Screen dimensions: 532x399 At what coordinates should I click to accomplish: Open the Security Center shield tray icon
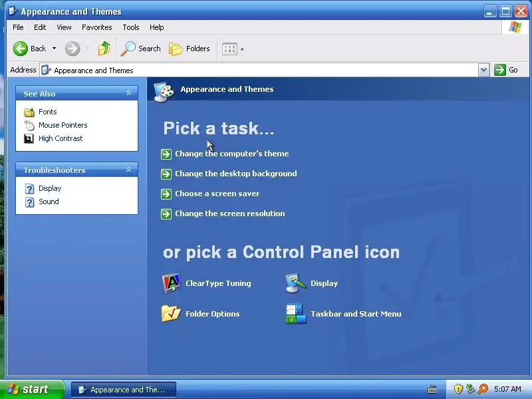tap(458, 389)
